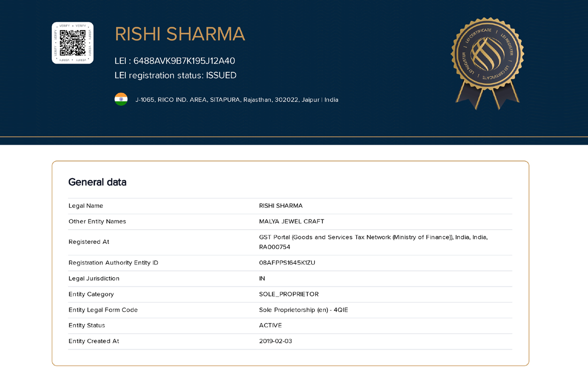Viewport: 588px width, 368px height.
Task: Open the verification badge next to the address
Action: (121, 99)
